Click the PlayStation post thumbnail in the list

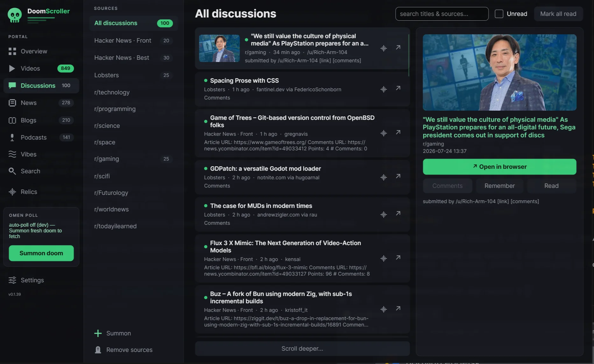pos(219,48)
